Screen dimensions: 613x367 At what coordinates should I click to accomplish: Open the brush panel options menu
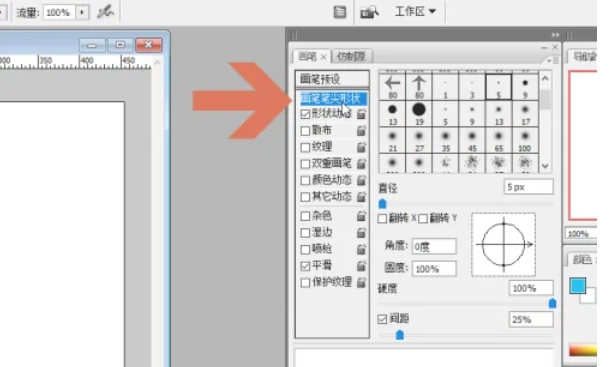click(553, 61)
